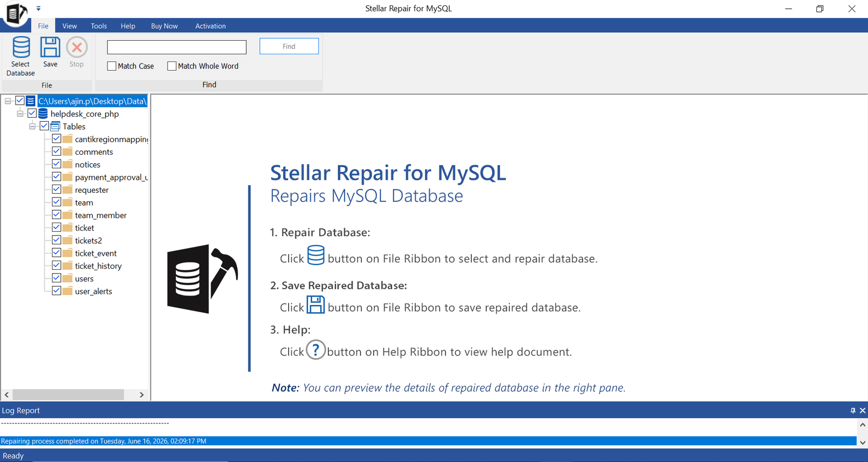The height and width of the screenshot is (462, 868).
Task: Close the Log Report panel
Action: [863, 410]
